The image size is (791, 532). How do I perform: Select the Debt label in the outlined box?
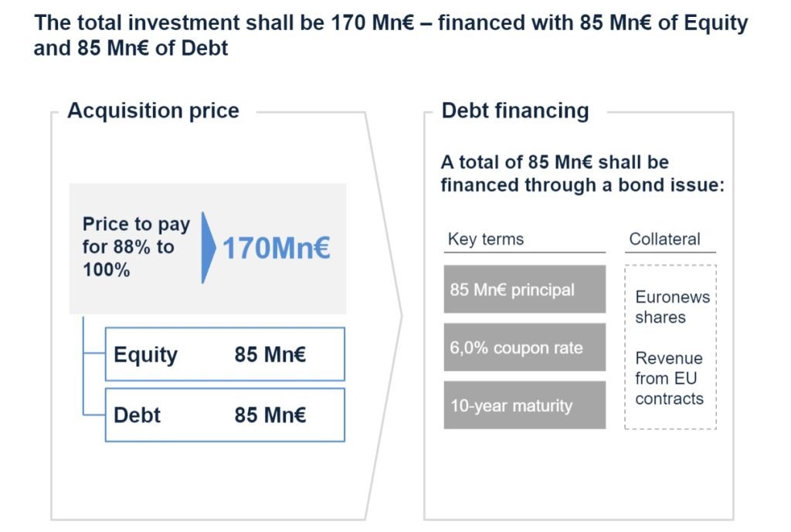[137, 415]
